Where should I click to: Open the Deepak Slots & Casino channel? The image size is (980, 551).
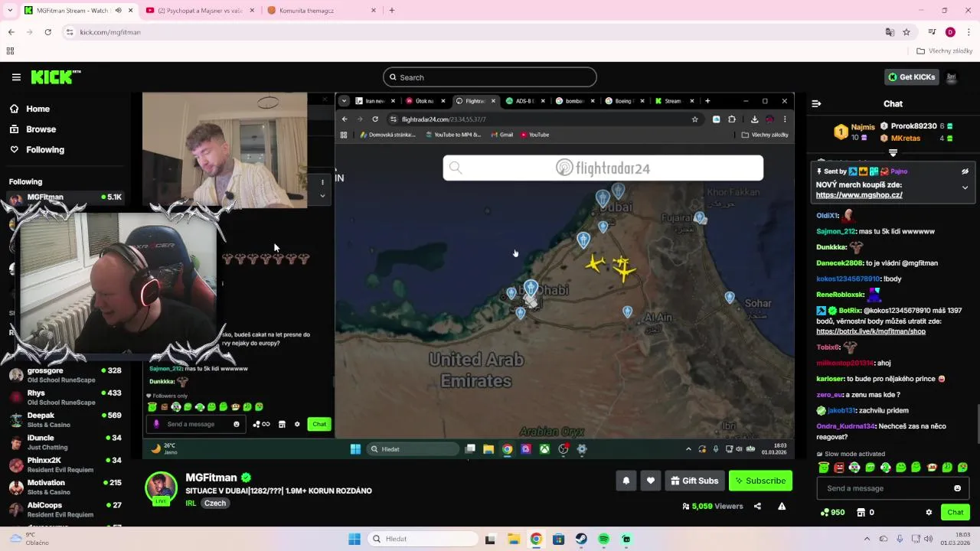click(x=65, y=419)
